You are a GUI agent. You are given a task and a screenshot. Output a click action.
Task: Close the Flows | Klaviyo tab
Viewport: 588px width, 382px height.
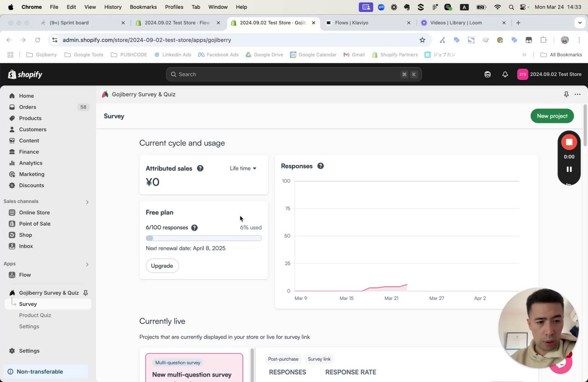(x=408, y=22)
